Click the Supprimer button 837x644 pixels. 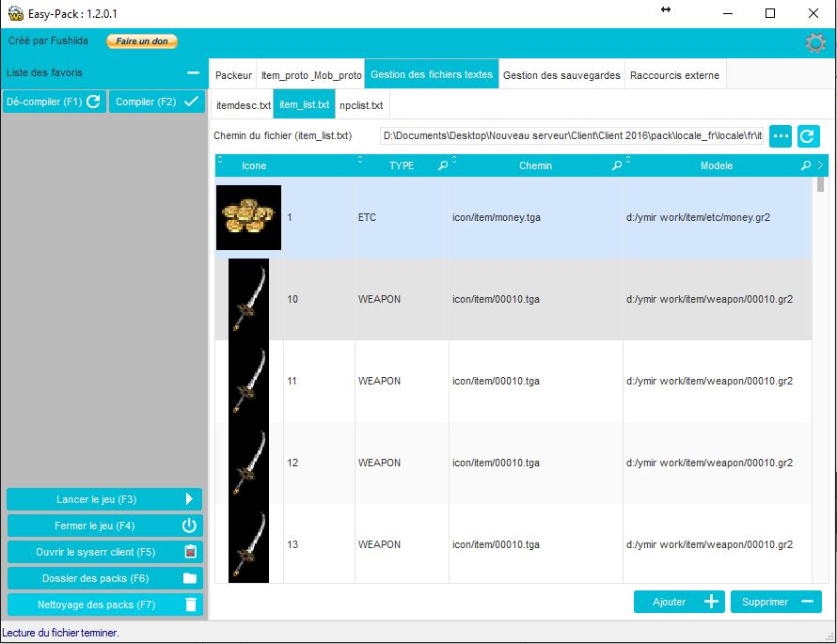pos(776,602)
